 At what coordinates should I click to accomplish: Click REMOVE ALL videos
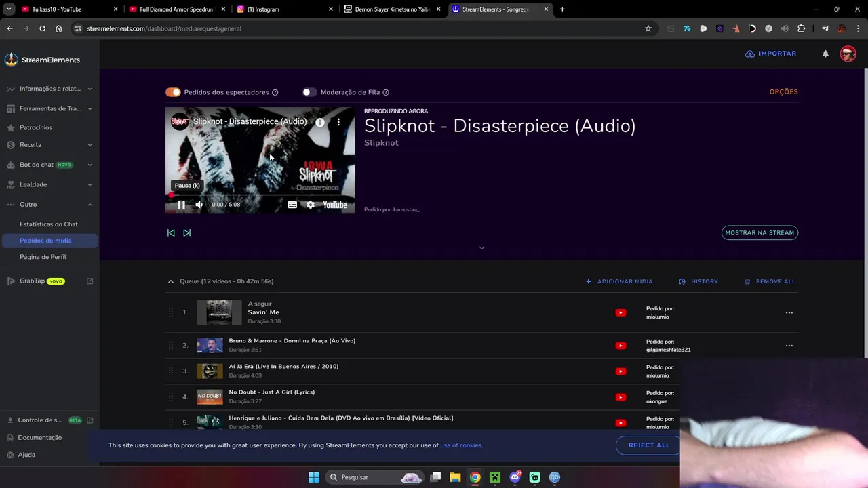point(770,281)
